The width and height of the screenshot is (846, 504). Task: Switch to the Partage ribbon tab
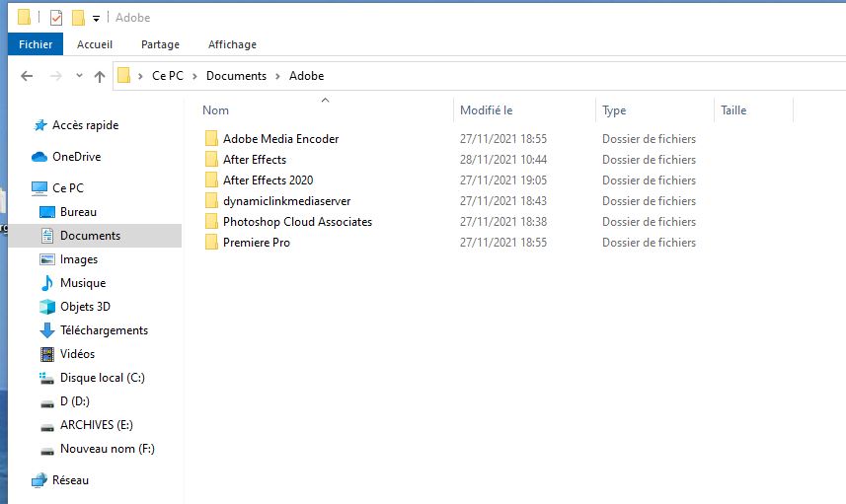[x=160, y=44]
